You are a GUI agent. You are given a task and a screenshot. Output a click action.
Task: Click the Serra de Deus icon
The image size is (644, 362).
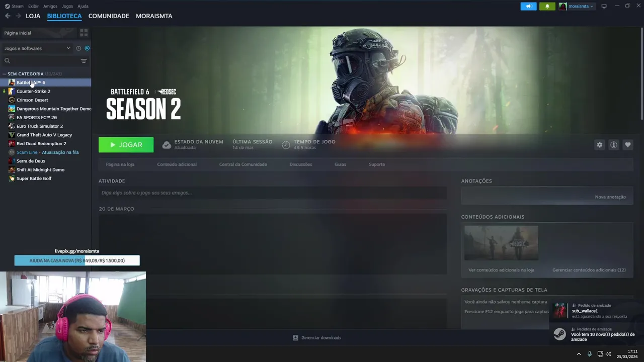click(12, 161)
